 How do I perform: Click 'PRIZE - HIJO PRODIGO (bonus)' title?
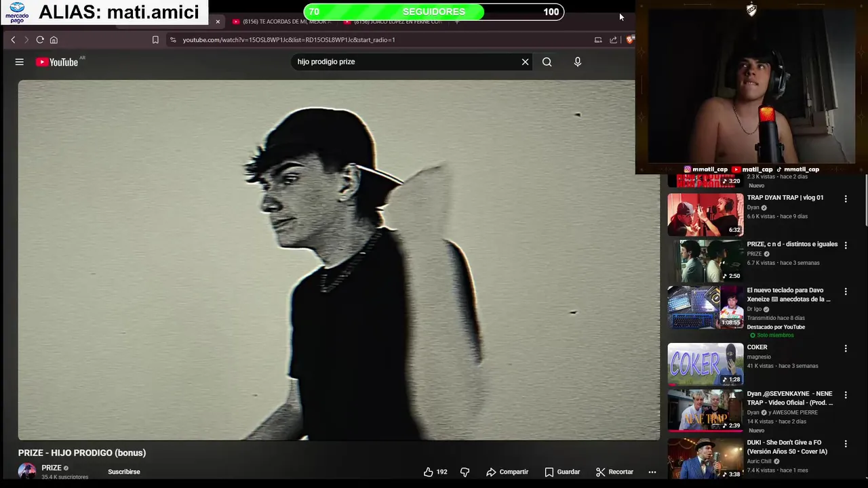coord(82,453)
